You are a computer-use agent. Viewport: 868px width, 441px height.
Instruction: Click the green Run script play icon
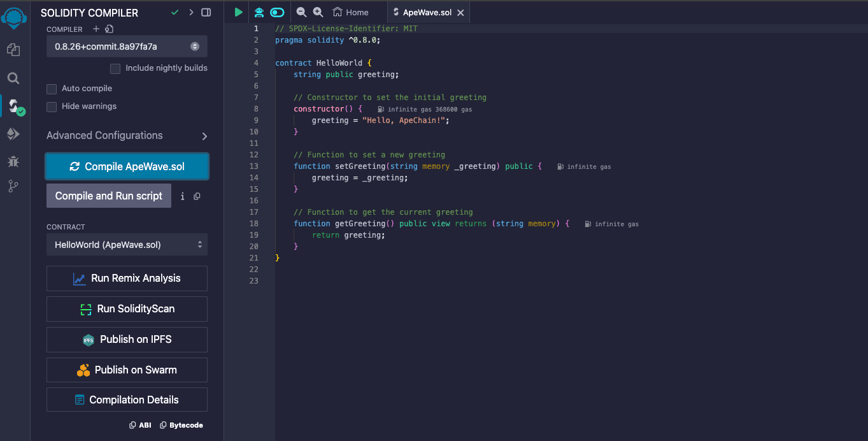pos(238,12)
